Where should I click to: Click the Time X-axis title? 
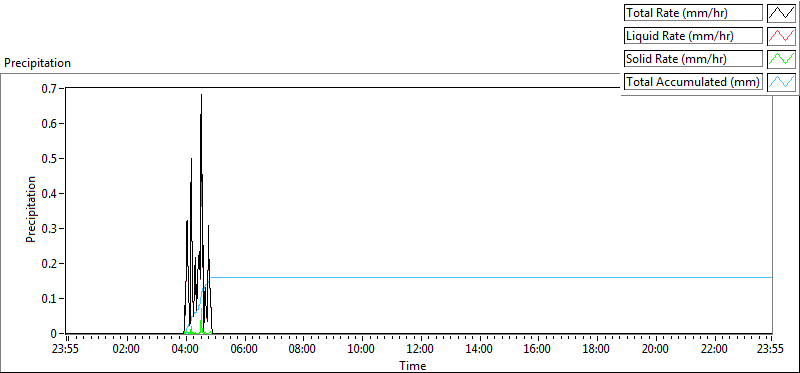pyautogui.click(x=412, y=365)
